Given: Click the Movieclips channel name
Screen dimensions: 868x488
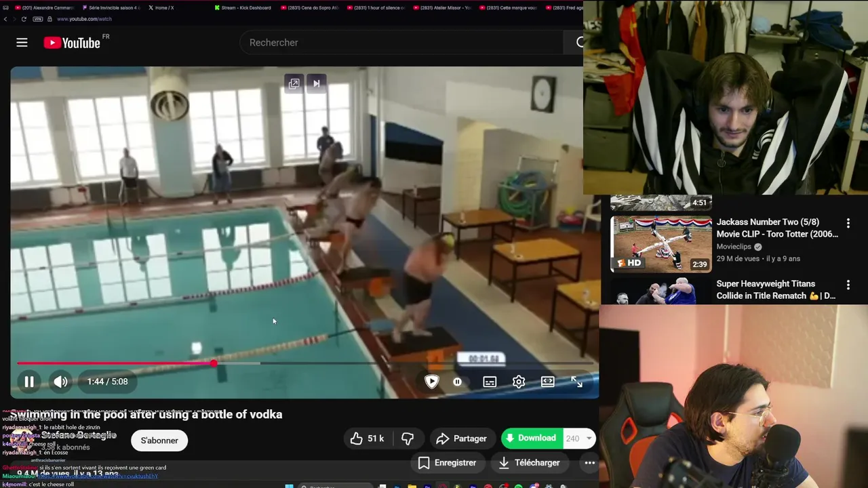Looking at the screenshot, I should (734, 247).
